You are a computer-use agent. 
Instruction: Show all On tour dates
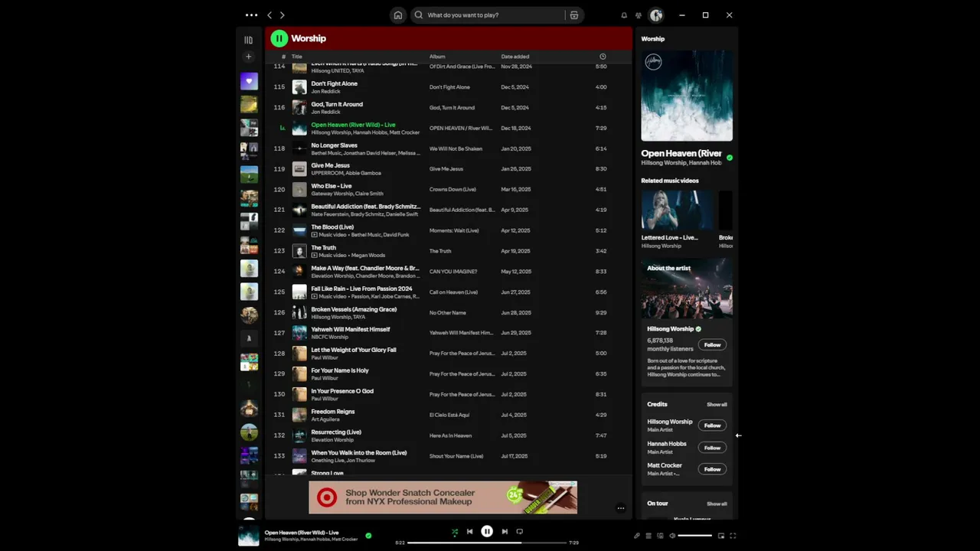pyautogui.click(x=717, y=504)
